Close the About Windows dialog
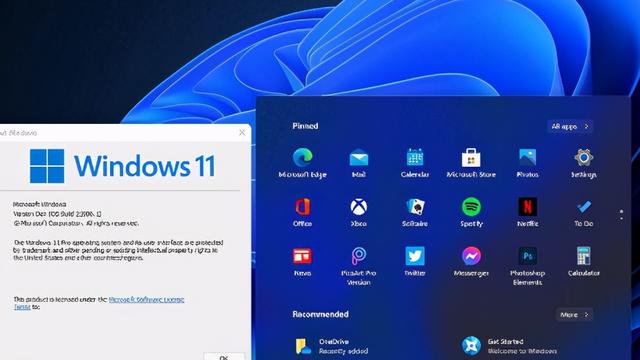The image size is (640, 360). tap(242, 132)
